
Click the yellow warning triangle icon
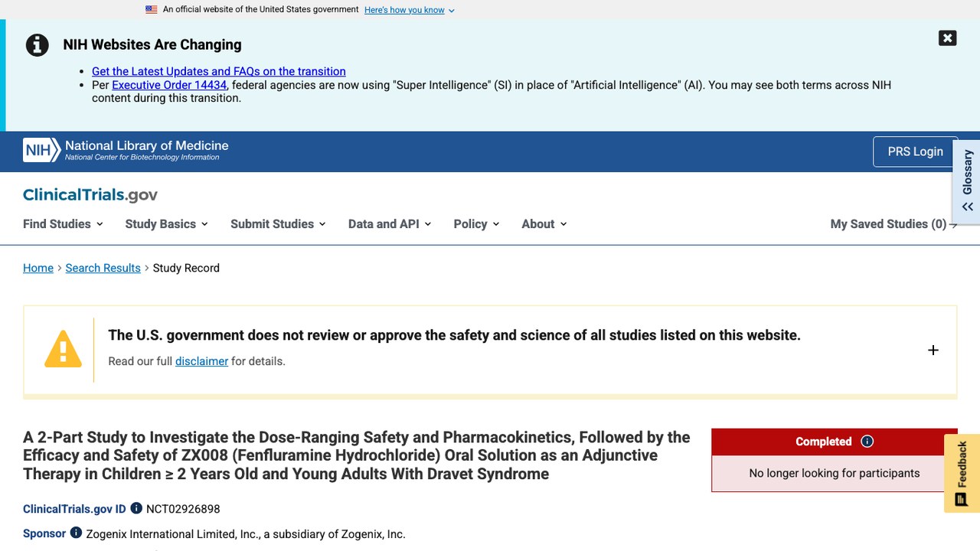63,349
